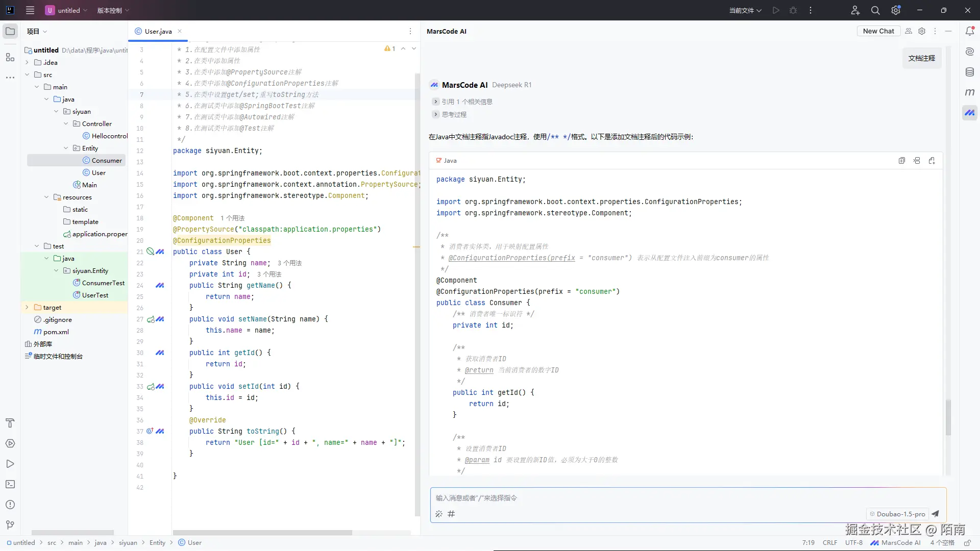Click the New Chat button
The width and height of the screenshot is (980, 551).
tap(878, 31)
